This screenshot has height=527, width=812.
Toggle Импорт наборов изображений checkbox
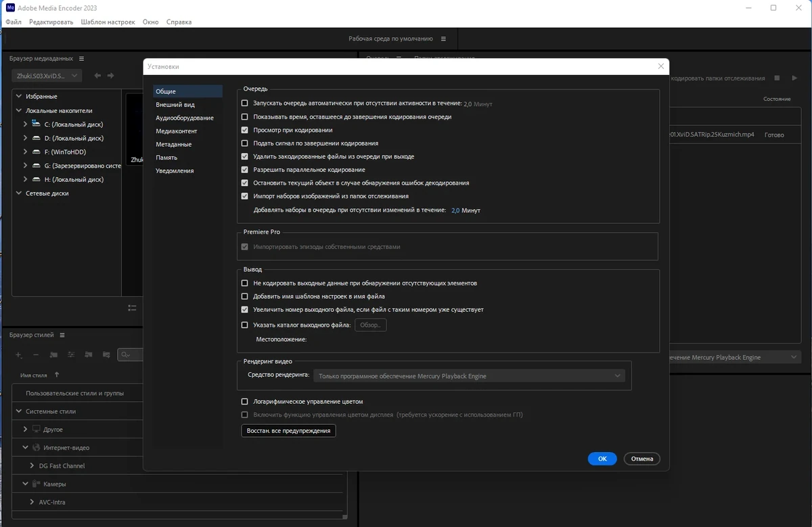[x=245, y=196]
